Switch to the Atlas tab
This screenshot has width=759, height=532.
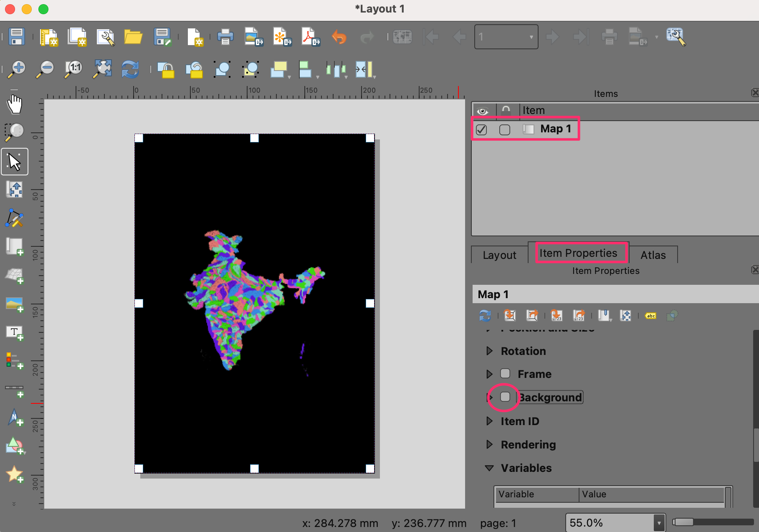653,255
